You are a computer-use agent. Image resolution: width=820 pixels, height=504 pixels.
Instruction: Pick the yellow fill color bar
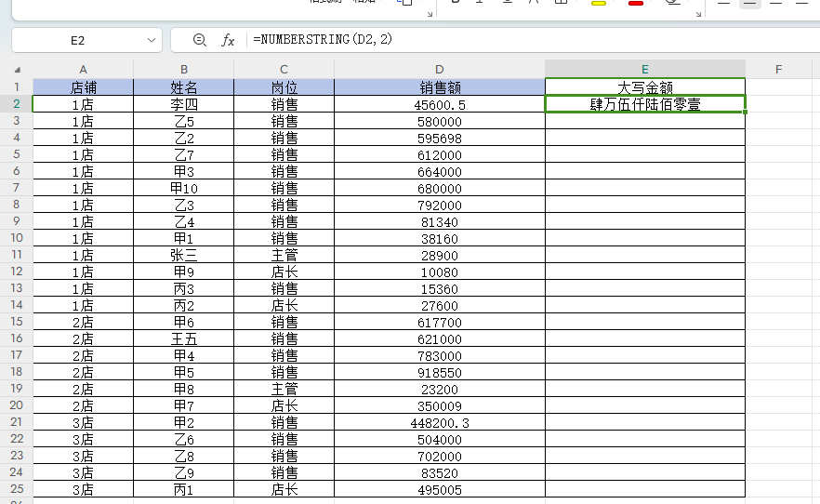[599, 4]
